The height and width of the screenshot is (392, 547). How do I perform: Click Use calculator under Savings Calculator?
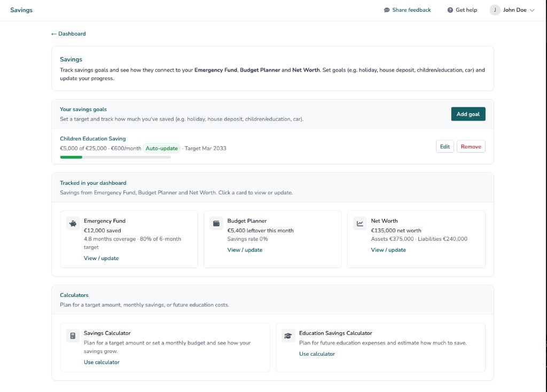101,362
